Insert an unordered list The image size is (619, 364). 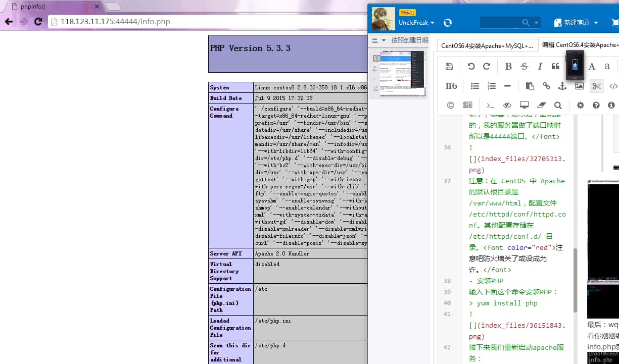(474, 86)
